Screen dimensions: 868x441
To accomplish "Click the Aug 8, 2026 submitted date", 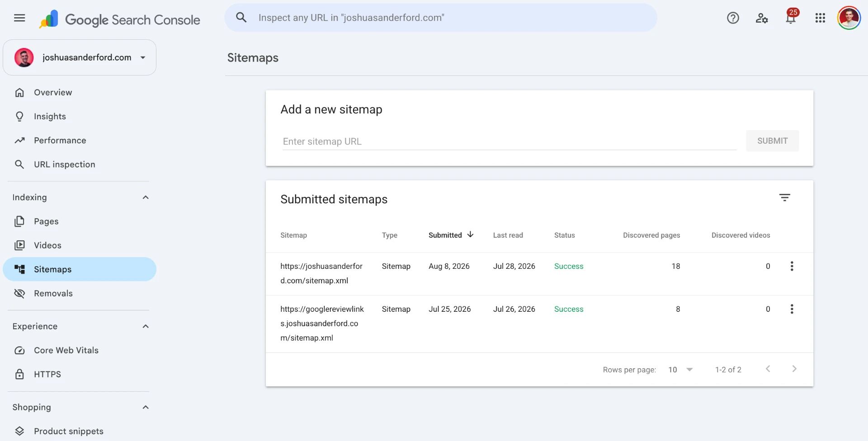I will 449,266.
